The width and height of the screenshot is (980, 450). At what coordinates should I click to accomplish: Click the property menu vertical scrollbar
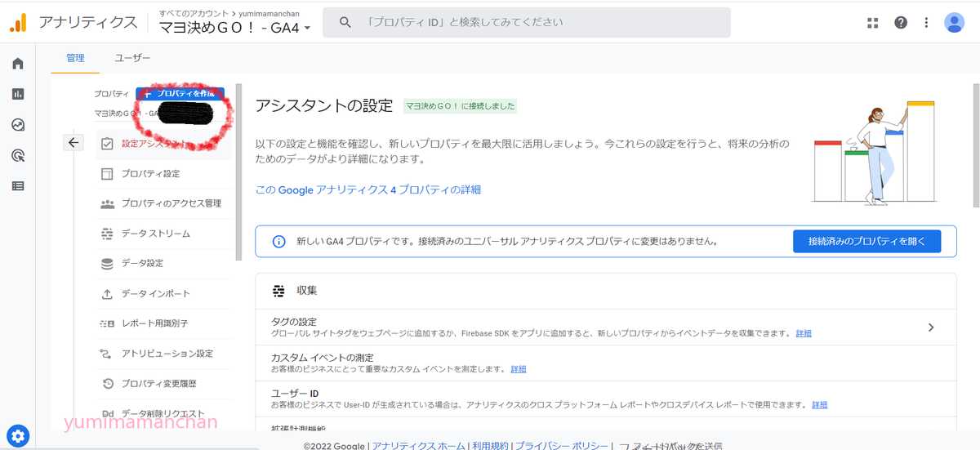coord(239,172)
